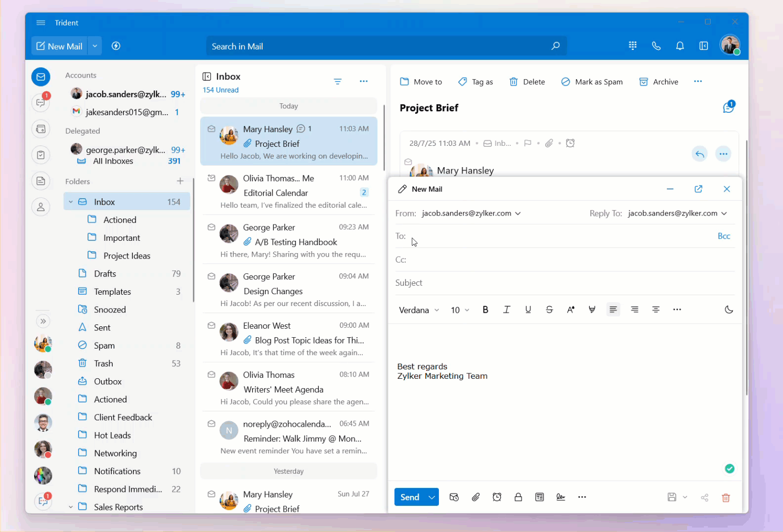Click the discard draft trash icon

(726, 498)
